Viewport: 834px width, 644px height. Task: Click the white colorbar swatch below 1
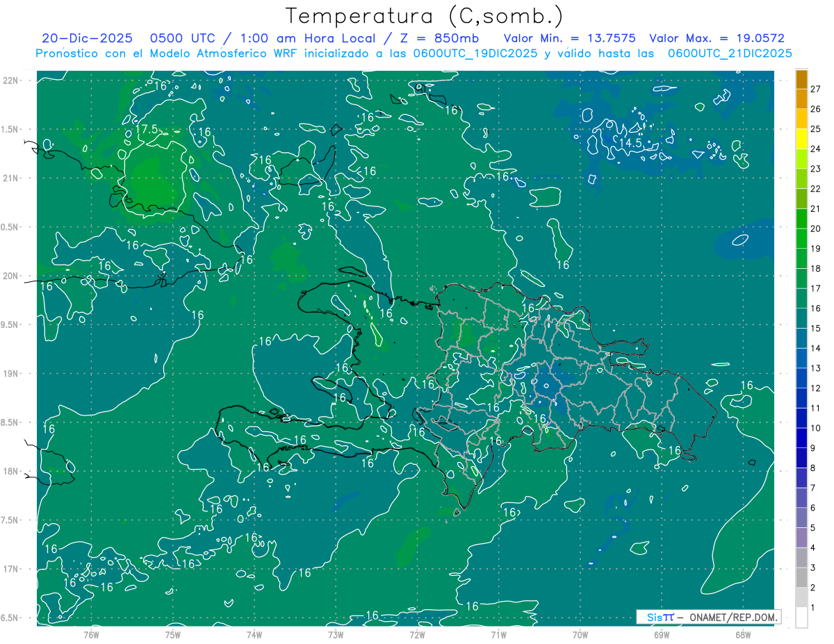(801, 618)
